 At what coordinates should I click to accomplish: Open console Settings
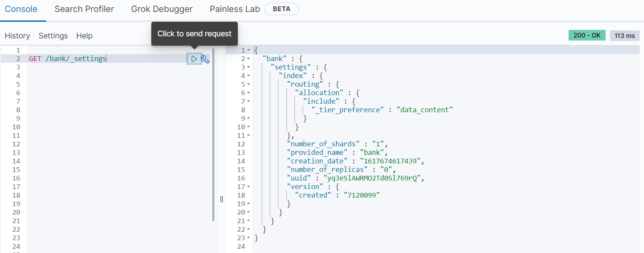53,36
